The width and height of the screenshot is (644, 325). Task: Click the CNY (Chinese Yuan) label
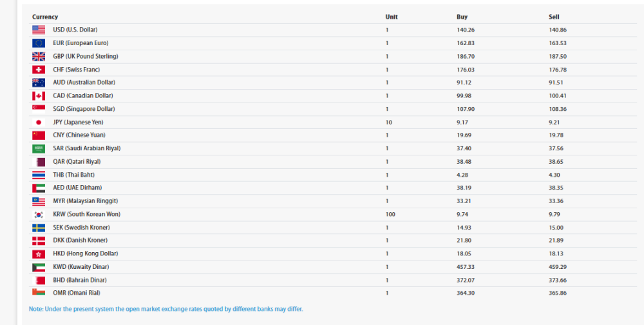79,135
